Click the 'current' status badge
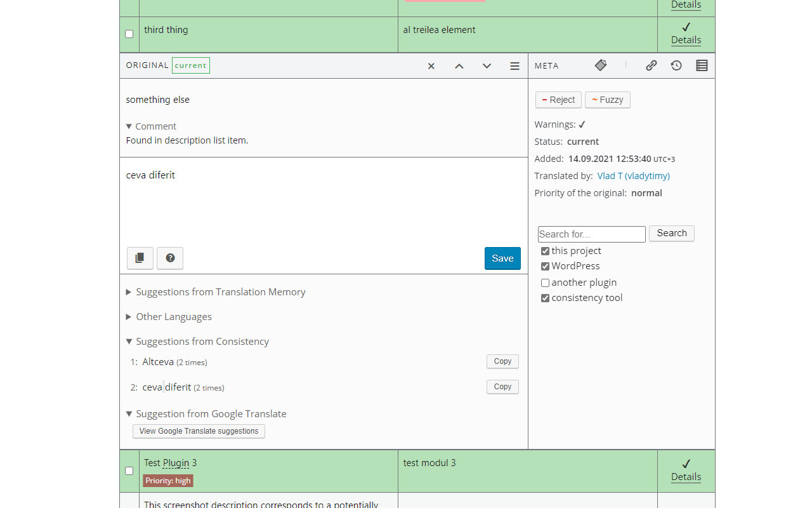The height and width of the screenshot is (508, 812). pos(191,65)
